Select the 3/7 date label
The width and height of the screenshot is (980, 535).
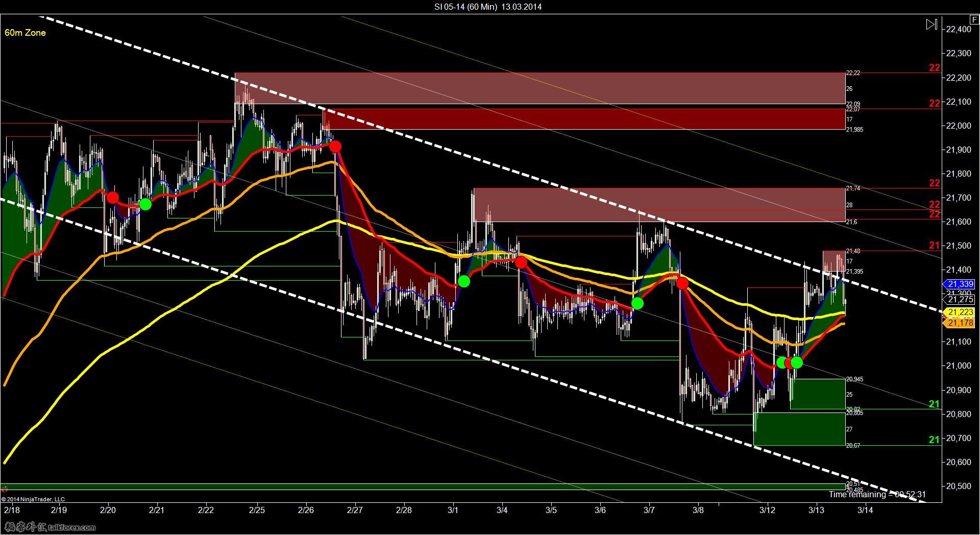pos(649,510)
